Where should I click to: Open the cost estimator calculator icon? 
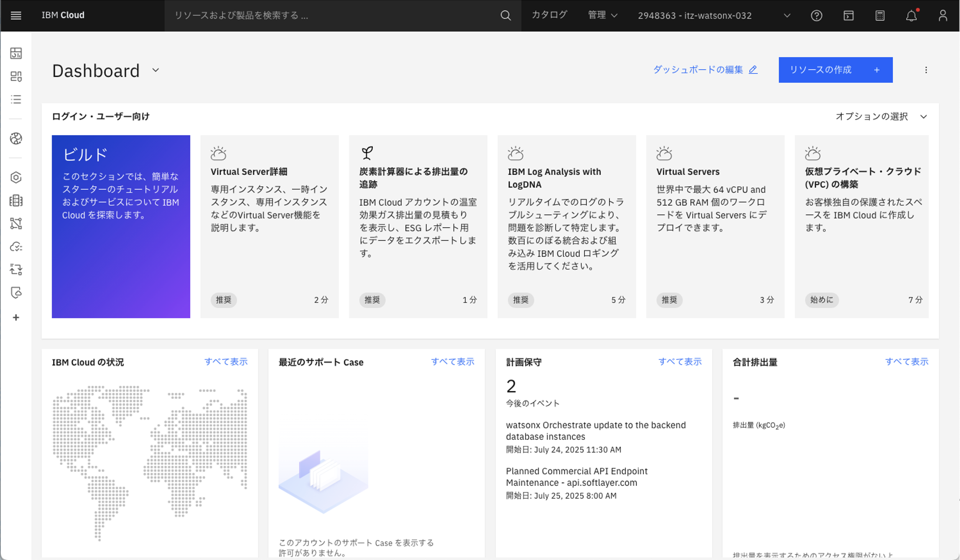[880, 16]
